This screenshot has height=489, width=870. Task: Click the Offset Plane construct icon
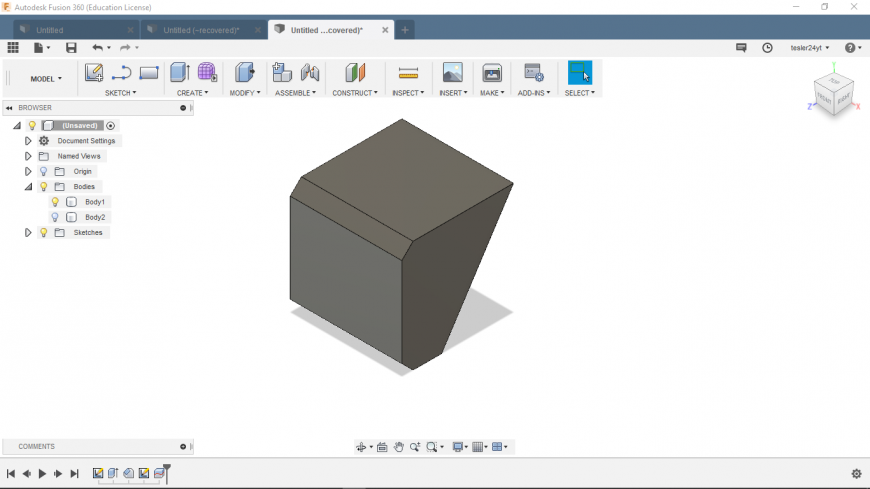tap(355, 72)
